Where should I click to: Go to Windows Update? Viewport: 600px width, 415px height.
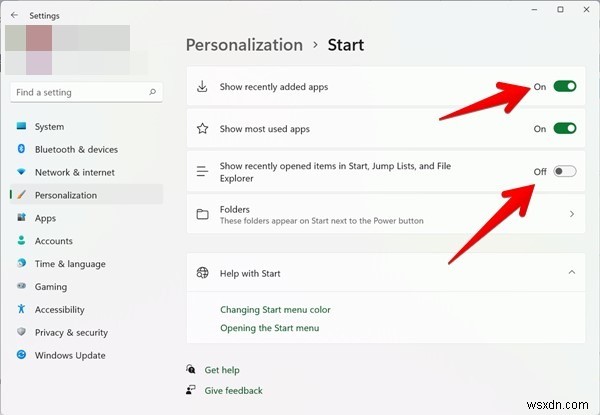click(86, 355)
